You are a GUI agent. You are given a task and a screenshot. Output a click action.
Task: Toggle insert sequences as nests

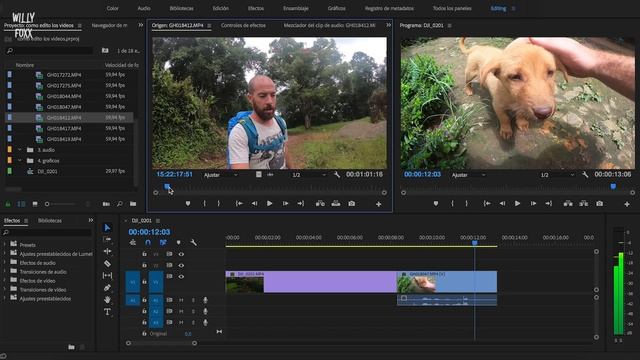click(133, 242)
